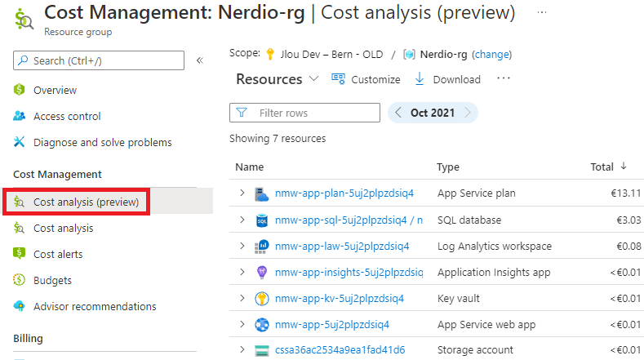Click the Download button label
Screen dimensions: 644x360
point(457,79)
